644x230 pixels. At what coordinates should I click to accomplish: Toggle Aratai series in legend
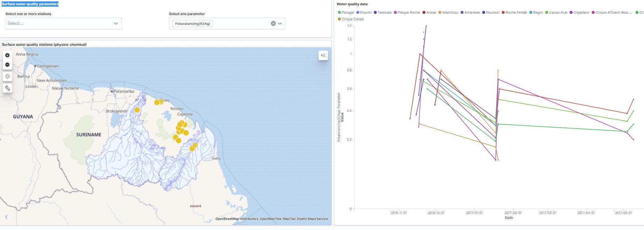click(x=429, y=12)
